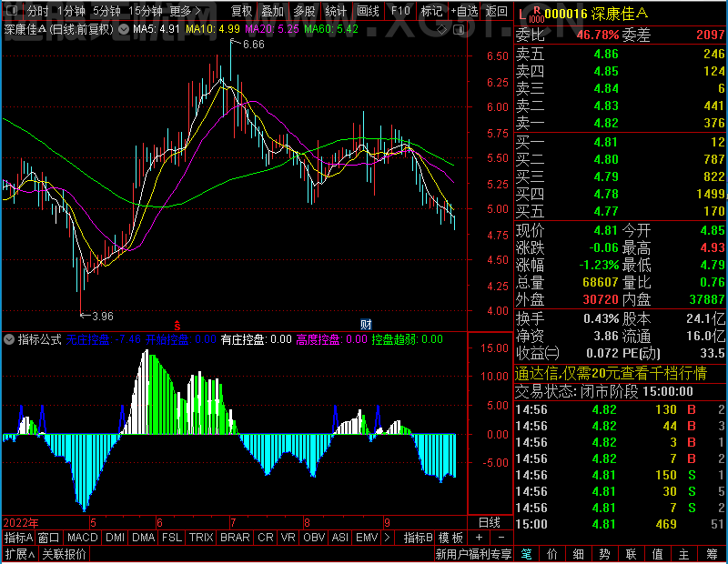Click the 标记 mark button

pyautogui.click(x=431, y=11)
